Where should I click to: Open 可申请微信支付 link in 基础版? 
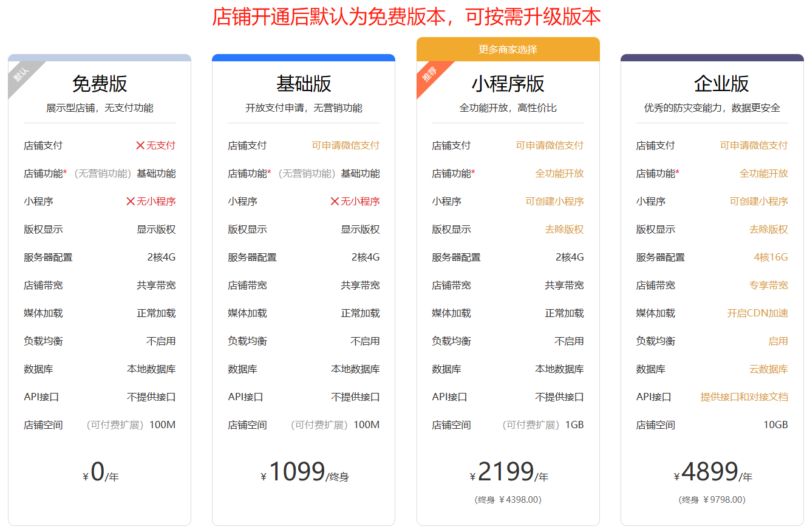click(x=346, y=146)
